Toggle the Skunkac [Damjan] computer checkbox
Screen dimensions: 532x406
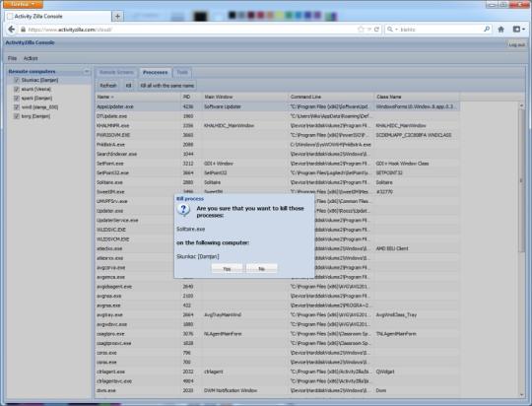pyautogui.click(x=17, y=80)
